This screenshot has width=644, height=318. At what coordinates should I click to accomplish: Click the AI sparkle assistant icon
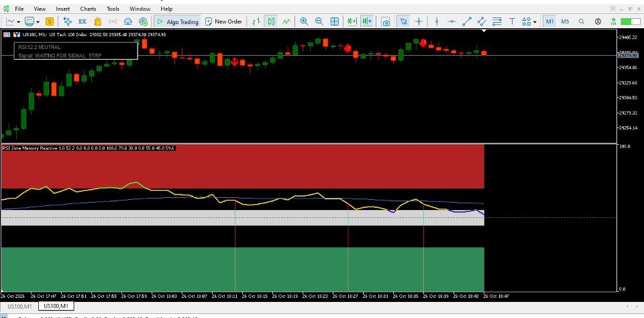(67, 21)
